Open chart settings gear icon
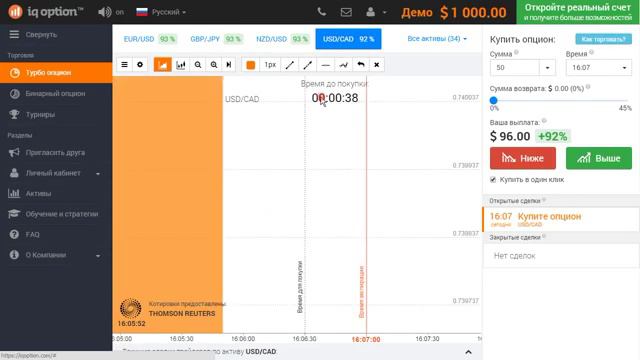The height and width of the screenshot is (360, 640). [140, 64]
